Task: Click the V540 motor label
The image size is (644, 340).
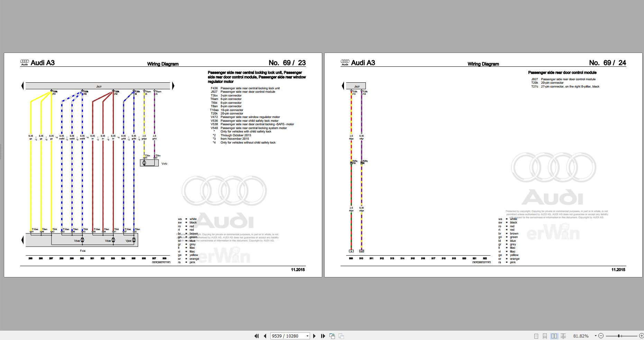Action: click(x=77, y=240)
